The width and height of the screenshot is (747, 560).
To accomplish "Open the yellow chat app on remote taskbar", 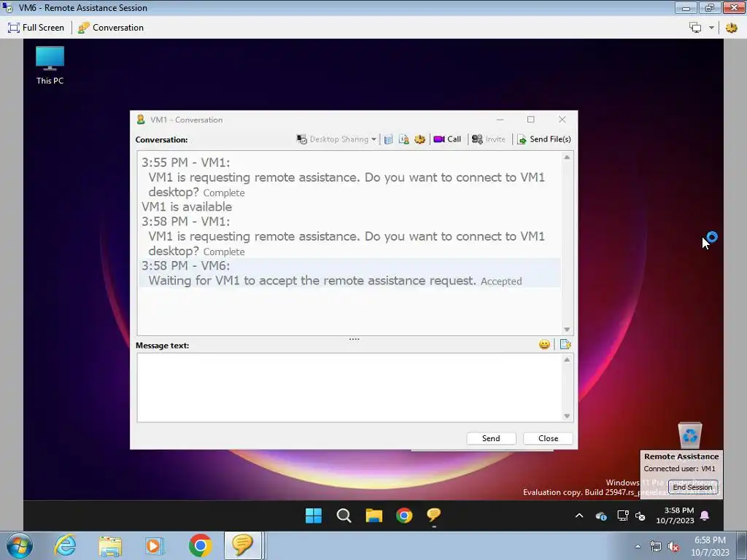I will point(433,516).
